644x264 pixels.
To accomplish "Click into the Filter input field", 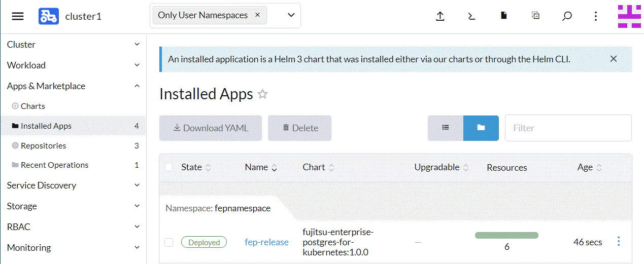I will click(568, 128).
